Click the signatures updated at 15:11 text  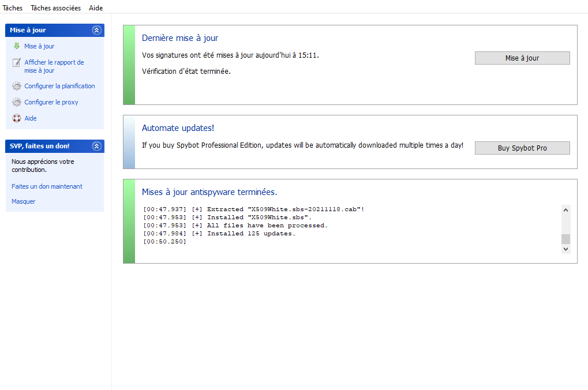tap(231, 55)
